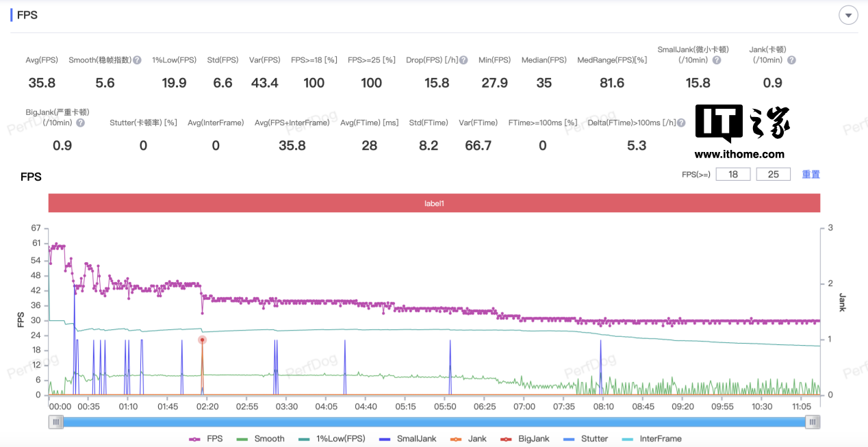Click help icon next to Smooth(稳帧指数)

(x=137, y=60)
